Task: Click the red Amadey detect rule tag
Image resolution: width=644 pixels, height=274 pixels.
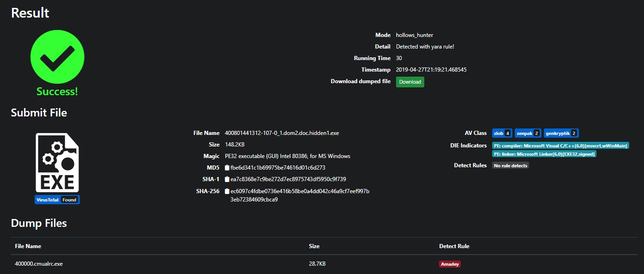Action: [450, 264]
